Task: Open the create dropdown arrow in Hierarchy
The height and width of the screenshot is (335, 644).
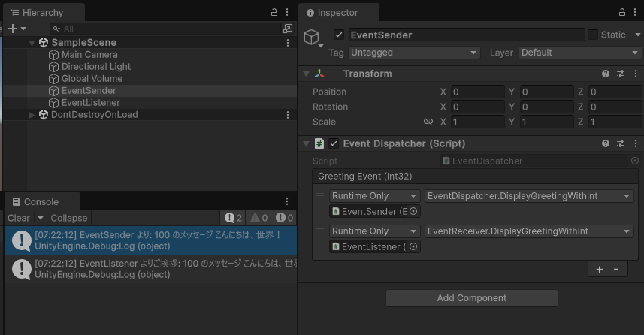Action: pyautogui.click(x=23, y=29)
